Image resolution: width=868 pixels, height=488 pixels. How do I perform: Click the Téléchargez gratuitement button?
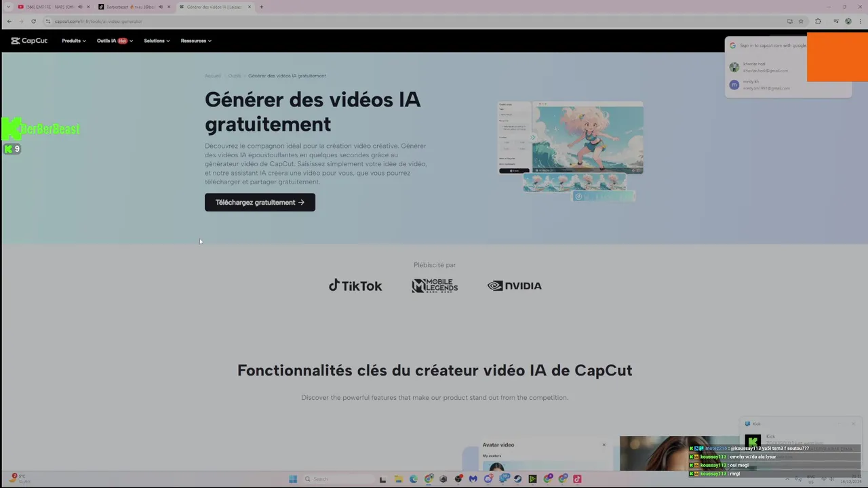[x=260, y=202]
